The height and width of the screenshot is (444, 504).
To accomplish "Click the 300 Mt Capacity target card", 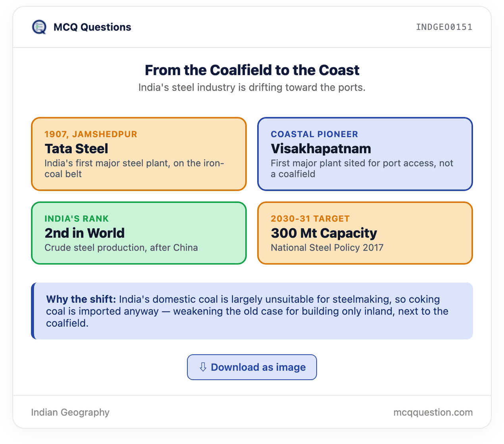I will pyautogui.click(x=365, y=233).
